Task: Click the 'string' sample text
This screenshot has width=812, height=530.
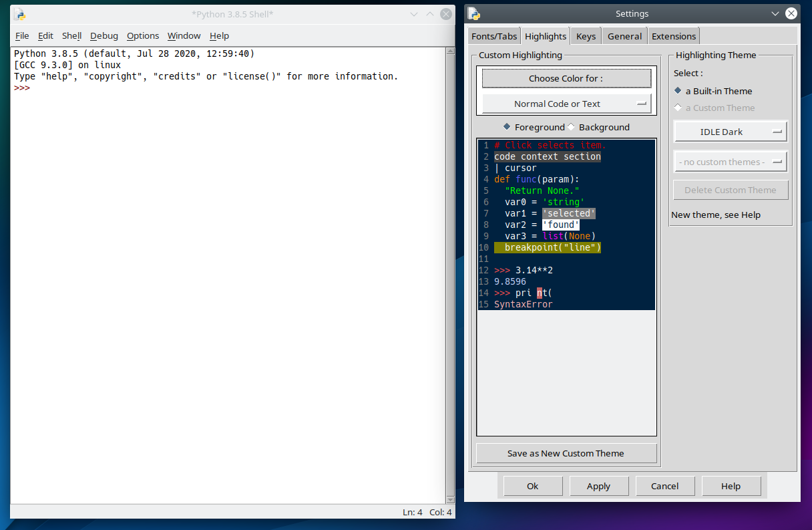Action: click(x=564, y=202)
